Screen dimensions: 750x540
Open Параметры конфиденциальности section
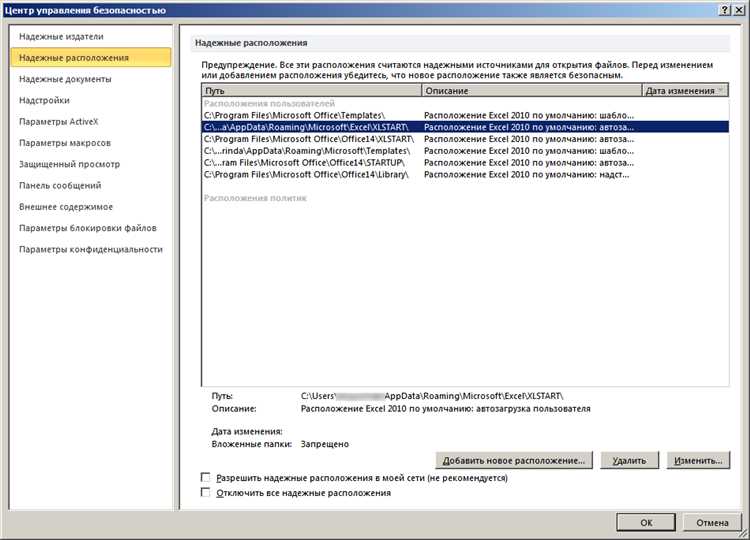coord(90,249)
